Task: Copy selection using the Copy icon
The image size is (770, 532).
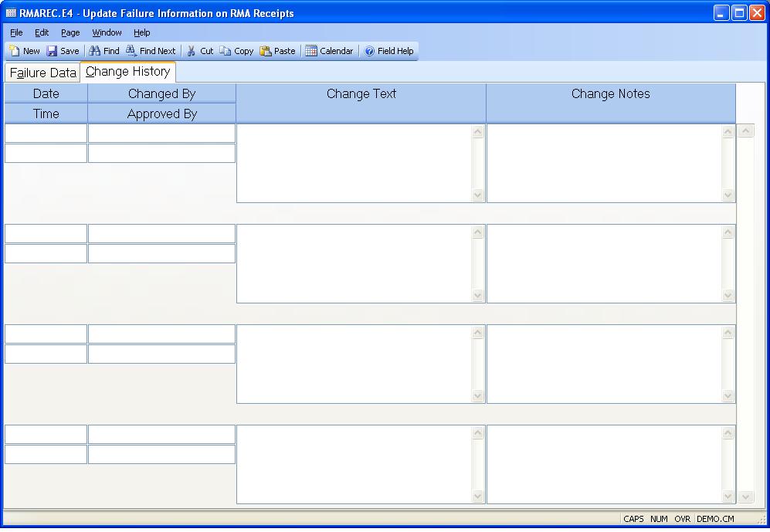Action: click(226, 51)
